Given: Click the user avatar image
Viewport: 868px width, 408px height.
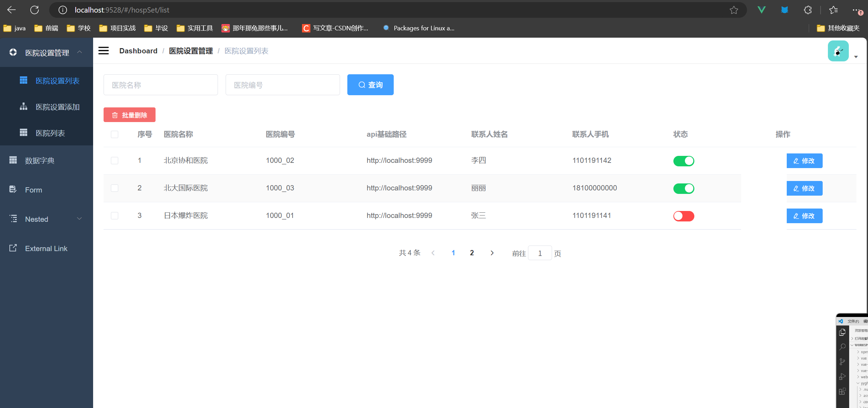Looking at the screenshot, I should pyautogui.click(x=838, y=51).
